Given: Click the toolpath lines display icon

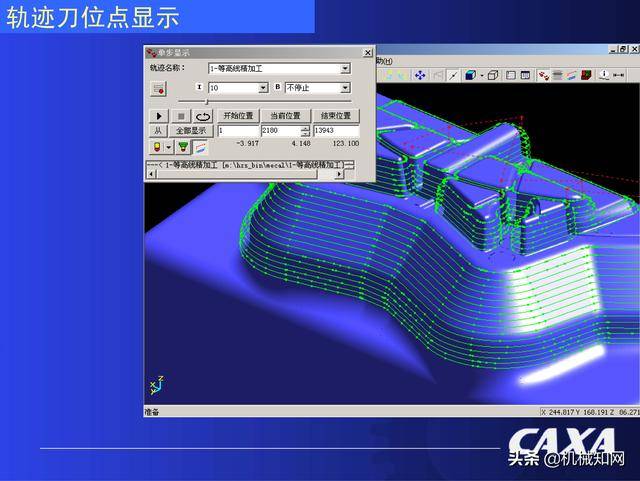Looking at the screenshot, I should pyautogui.click(x=200, y=146).
